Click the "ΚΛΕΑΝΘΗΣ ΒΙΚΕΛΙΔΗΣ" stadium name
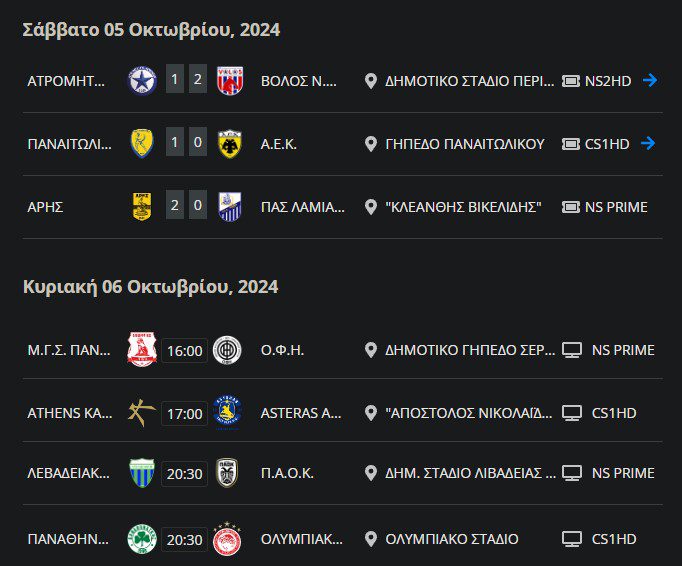Screen dimensions: 682x566 click(463, 207)
